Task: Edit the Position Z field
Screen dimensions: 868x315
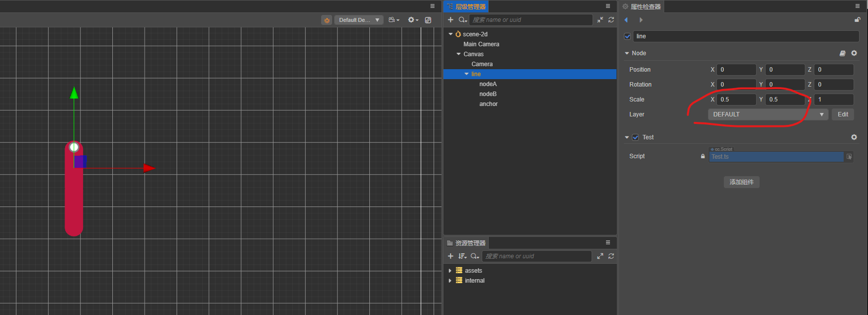Action: (x=834, y=70)
